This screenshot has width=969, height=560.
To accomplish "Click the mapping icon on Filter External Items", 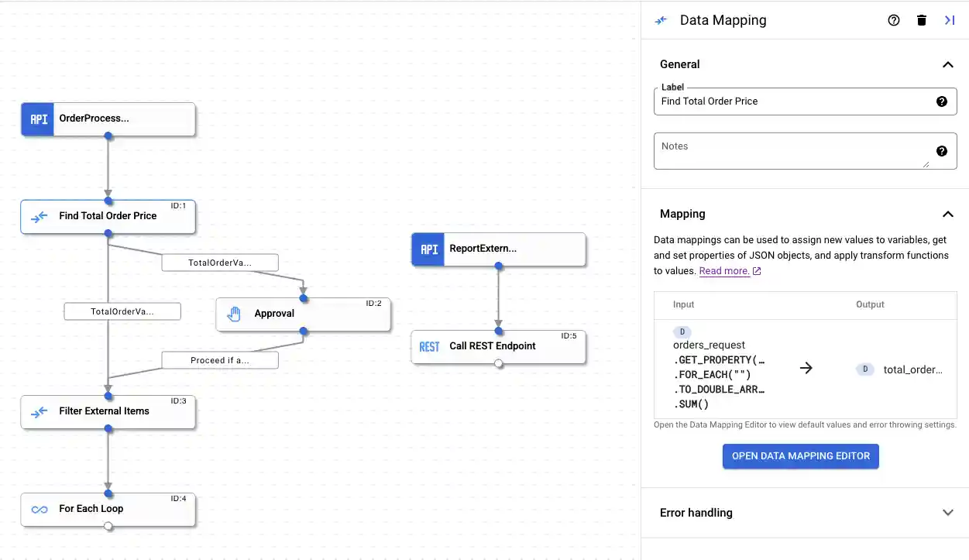I will [x=40, y=411].
